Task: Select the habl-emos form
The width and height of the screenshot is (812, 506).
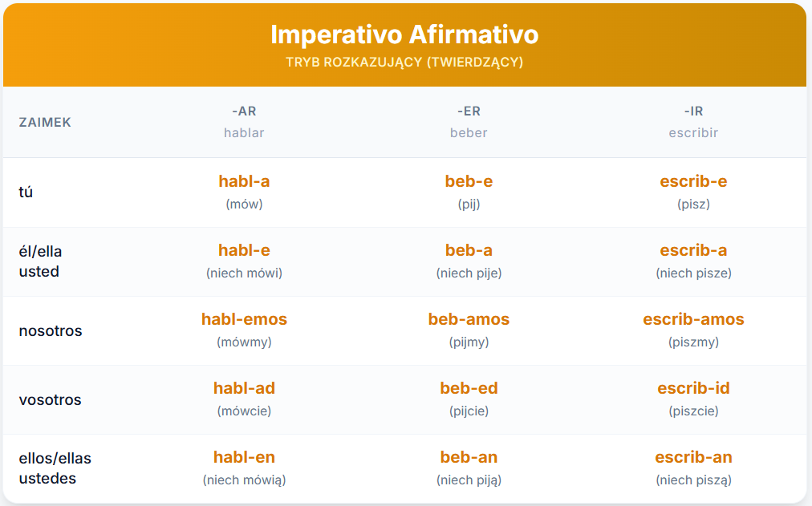Action: 244,319
